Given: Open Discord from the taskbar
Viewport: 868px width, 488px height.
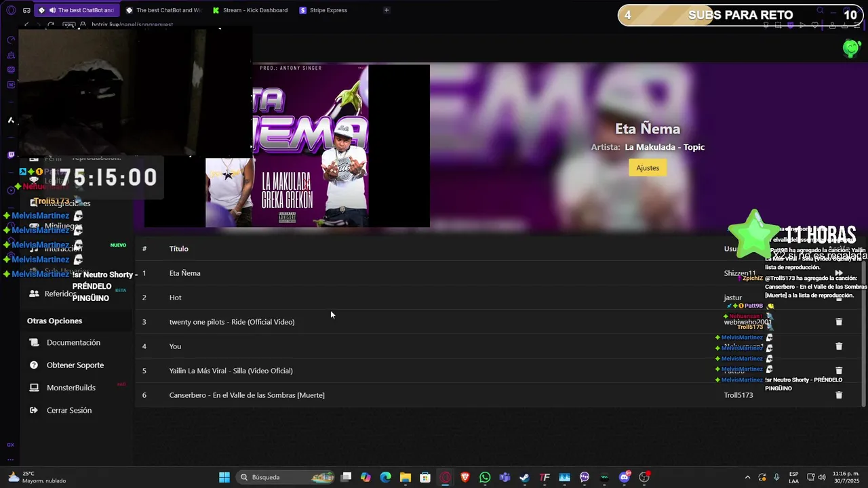Looking at the screenshot, I should tap(625, 477).
